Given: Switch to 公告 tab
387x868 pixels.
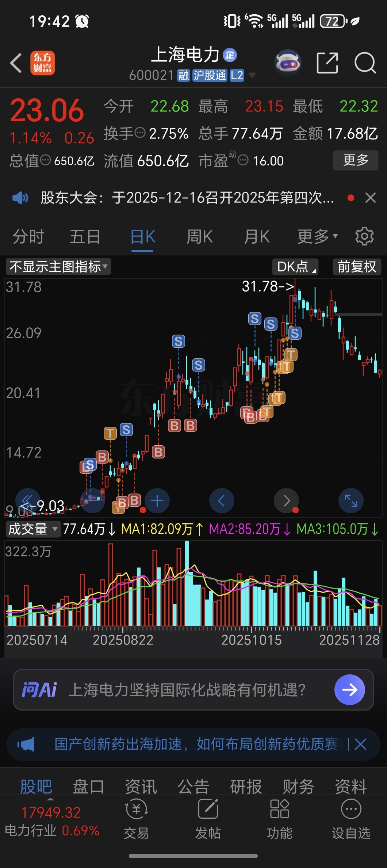Looking at the screenshot, I should 193,786.
